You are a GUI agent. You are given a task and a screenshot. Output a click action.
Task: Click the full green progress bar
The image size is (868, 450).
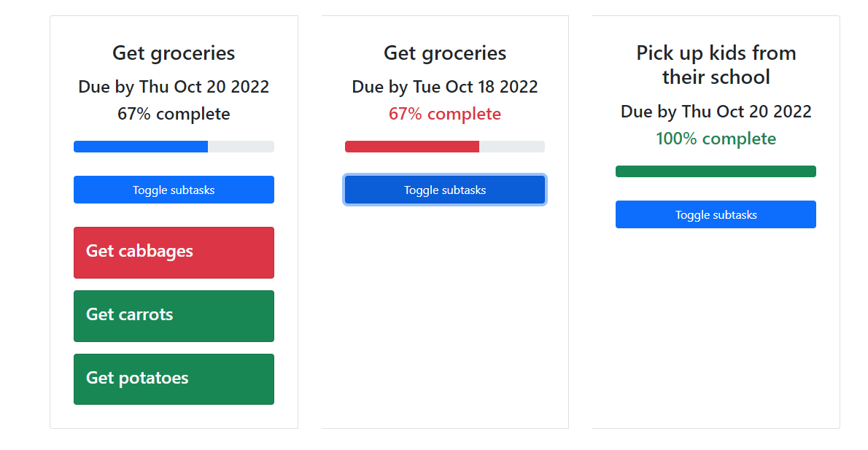click(x=716, y=171)
